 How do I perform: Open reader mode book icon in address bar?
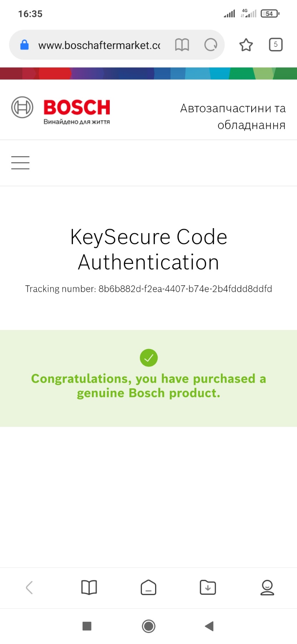[182, 45]
